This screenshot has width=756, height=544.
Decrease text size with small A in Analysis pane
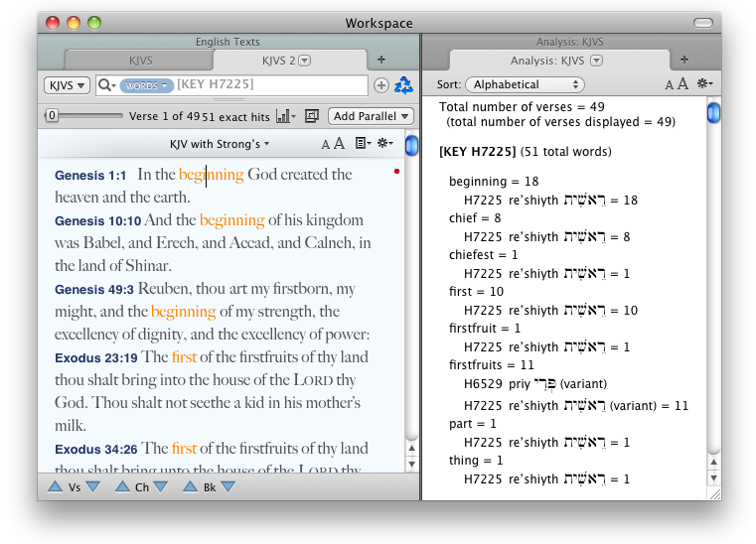click(670, 86)
